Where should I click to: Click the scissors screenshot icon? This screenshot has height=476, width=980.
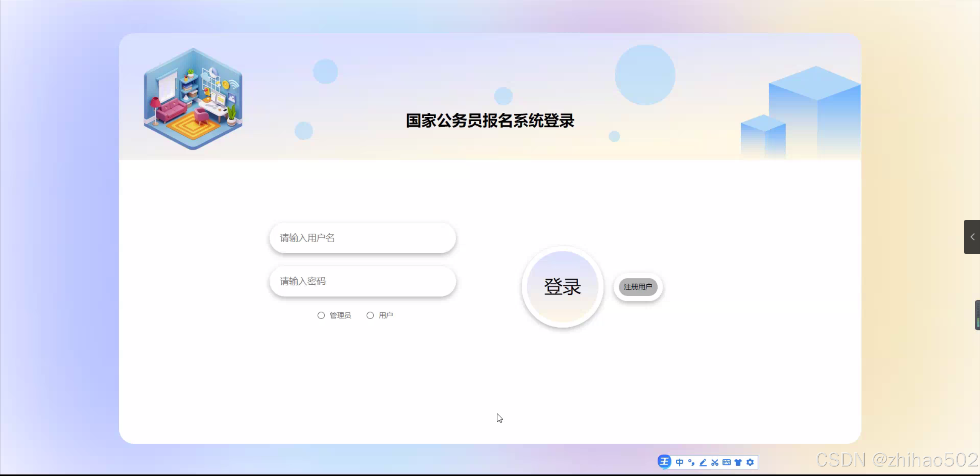[x=715, y=462]
